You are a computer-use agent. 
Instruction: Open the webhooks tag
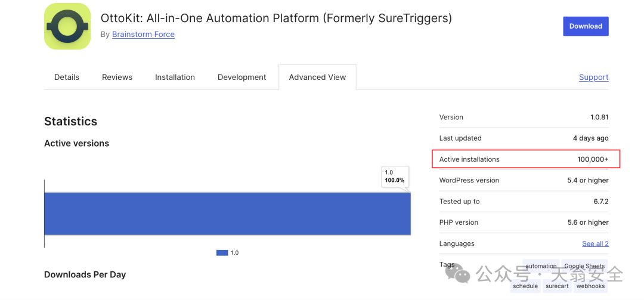pos(590,286)
